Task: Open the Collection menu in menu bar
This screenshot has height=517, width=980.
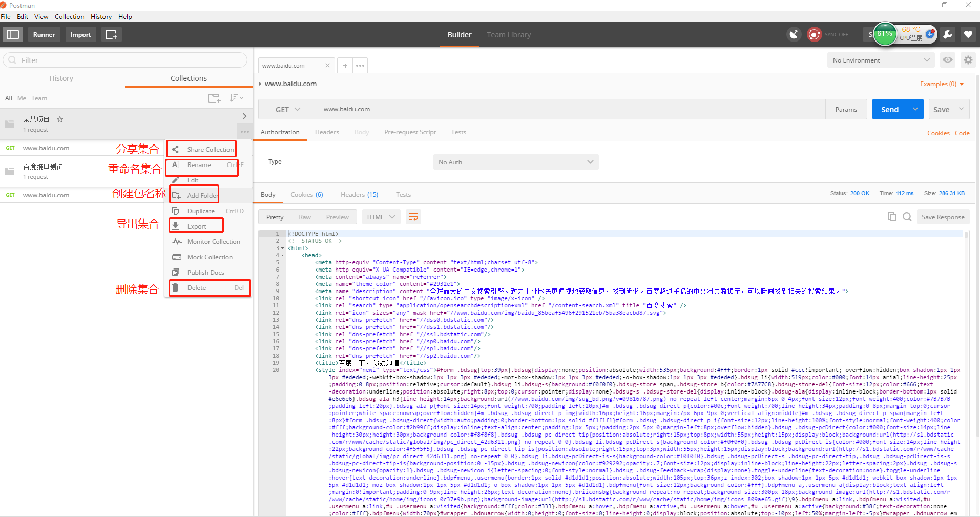Action: click(x=69, y=16)
